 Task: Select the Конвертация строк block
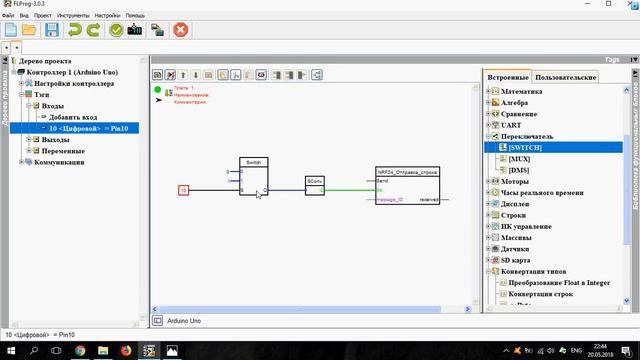coord(540,294)
